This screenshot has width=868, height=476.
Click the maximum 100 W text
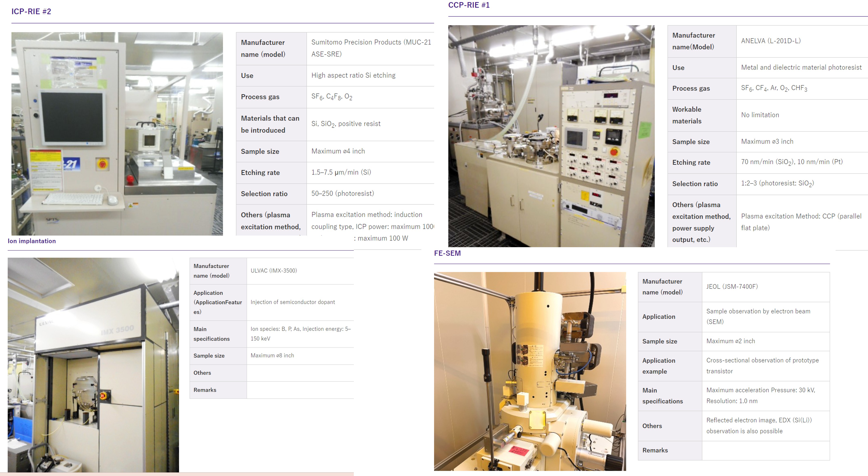[x=383, y=238]
